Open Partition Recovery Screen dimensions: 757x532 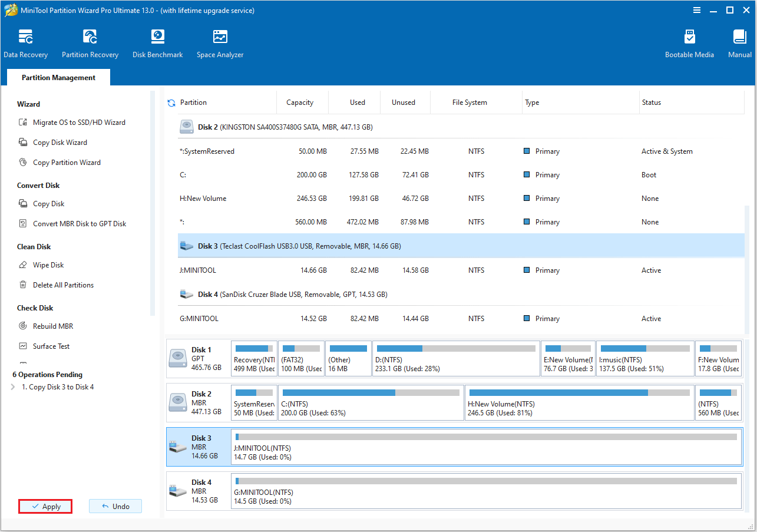click(x=90, y=42)
